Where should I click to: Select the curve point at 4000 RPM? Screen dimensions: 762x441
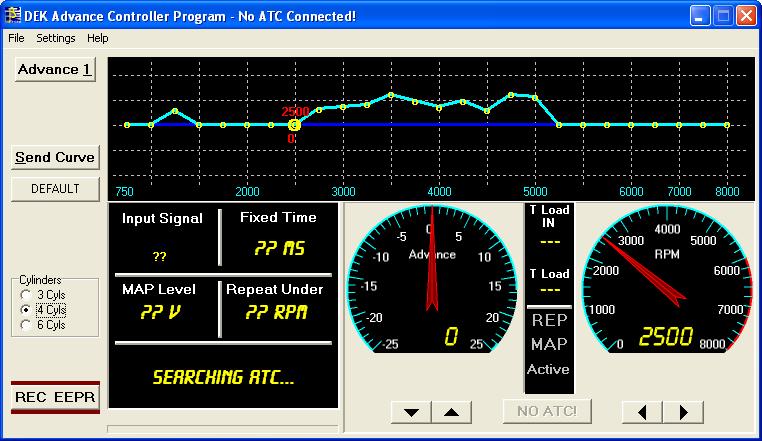(439, 108)
